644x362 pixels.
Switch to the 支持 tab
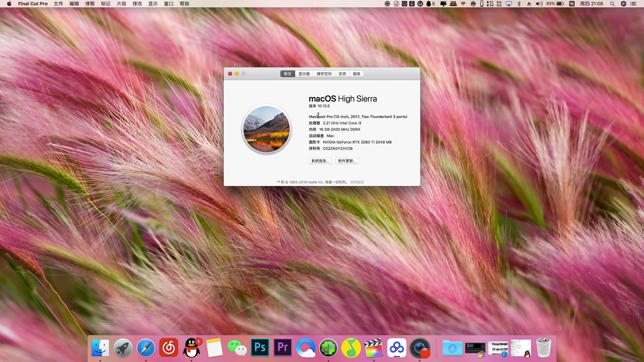(x=342, y=74)
